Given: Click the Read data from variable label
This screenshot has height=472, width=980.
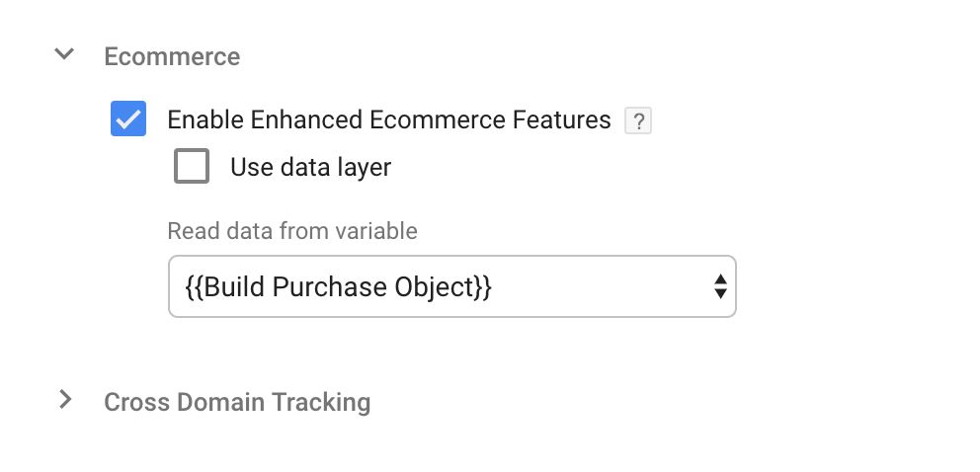Looking at the screenshot, I should tap(291, 231).
